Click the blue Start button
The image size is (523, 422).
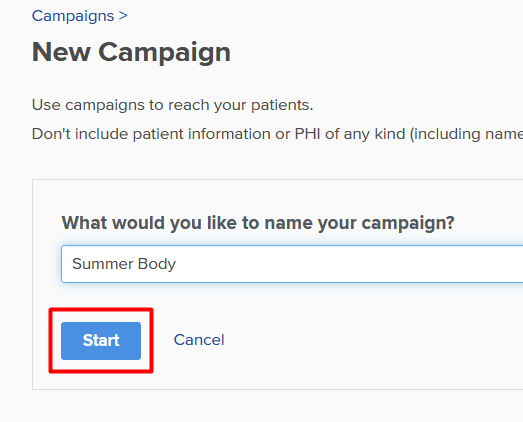tap(101, 341)
